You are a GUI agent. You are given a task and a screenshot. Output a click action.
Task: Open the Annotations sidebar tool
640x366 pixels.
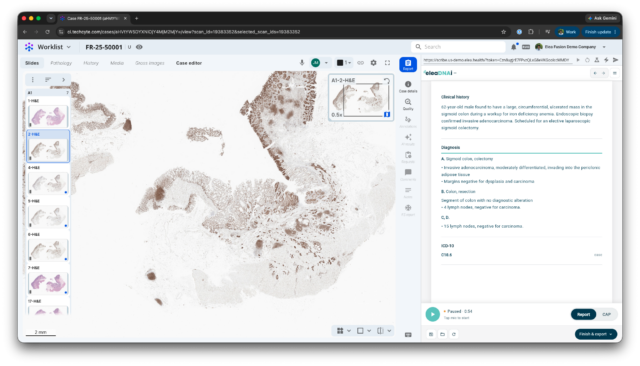click(408, 122)
